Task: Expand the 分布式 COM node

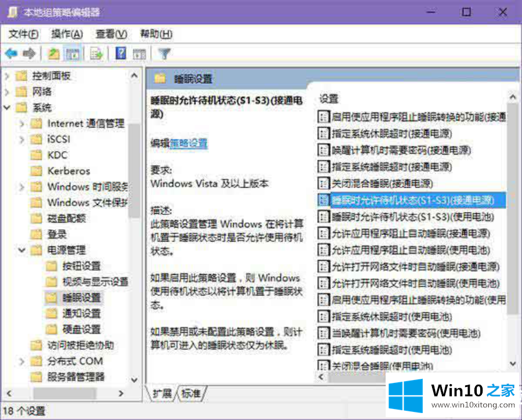Action: tap(22, 361)
